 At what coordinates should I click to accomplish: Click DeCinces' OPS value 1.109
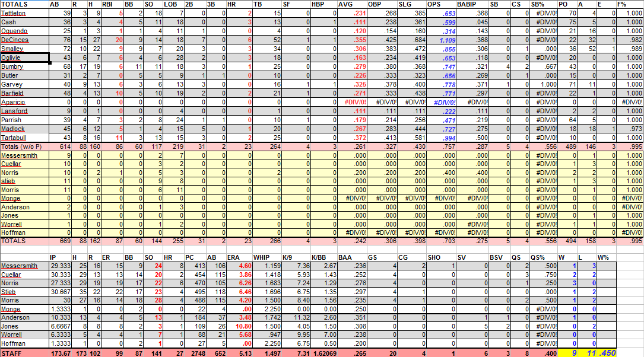441,40
